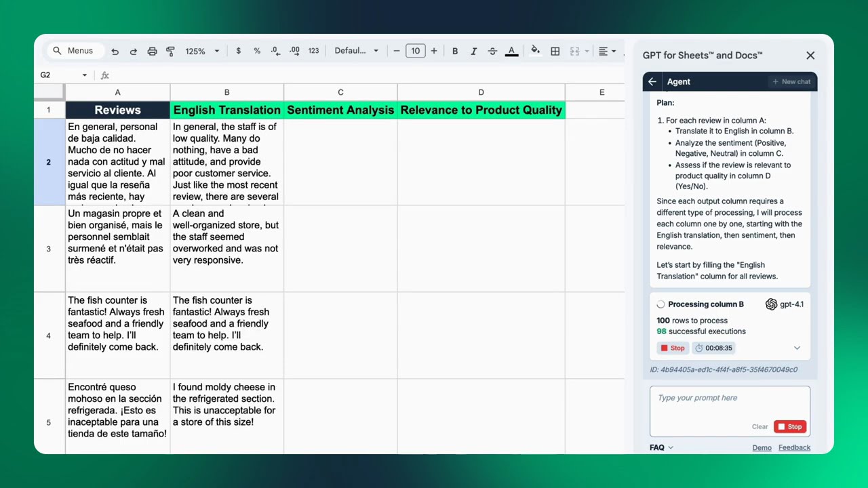Open the fill color picker
This screenshot has height=488, width=868.
(535, 50)
